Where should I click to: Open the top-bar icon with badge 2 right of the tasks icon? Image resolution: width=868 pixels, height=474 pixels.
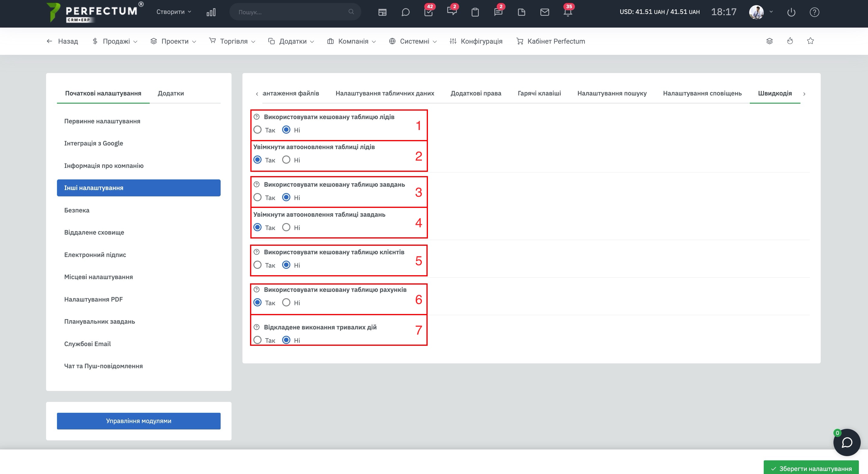[x=452, y=11]
